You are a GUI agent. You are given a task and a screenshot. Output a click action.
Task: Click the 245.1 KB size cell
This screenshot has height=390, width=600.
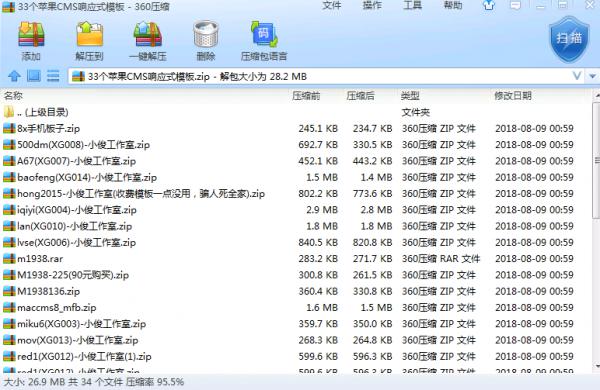point(318,129)
